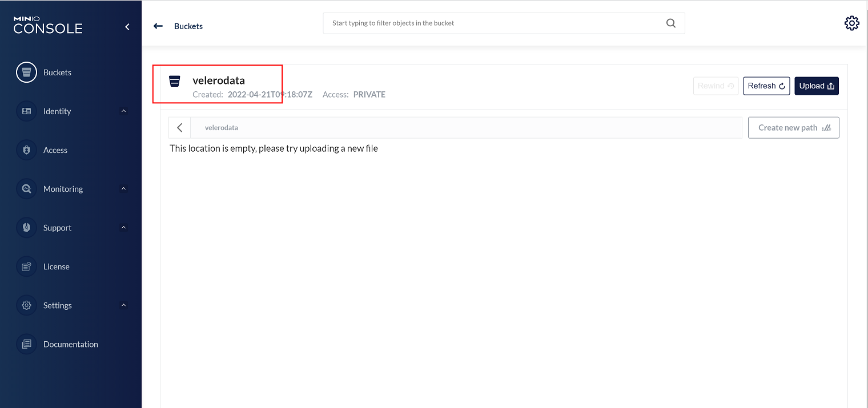This screenshot has width=868, height=408.
Task: Click the Create new path button
Action: pyautogui.click(x=793, y=128)
